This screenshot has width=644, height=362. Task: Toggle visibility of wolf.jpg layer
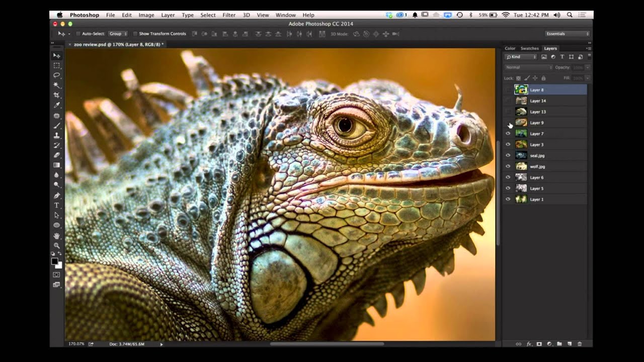508,166
